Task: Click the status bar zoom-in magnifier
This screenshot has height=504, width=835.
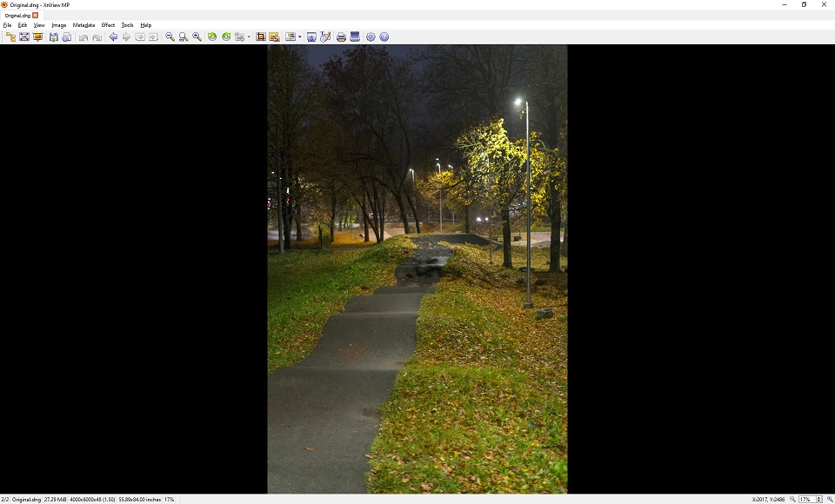Action: 830,499
